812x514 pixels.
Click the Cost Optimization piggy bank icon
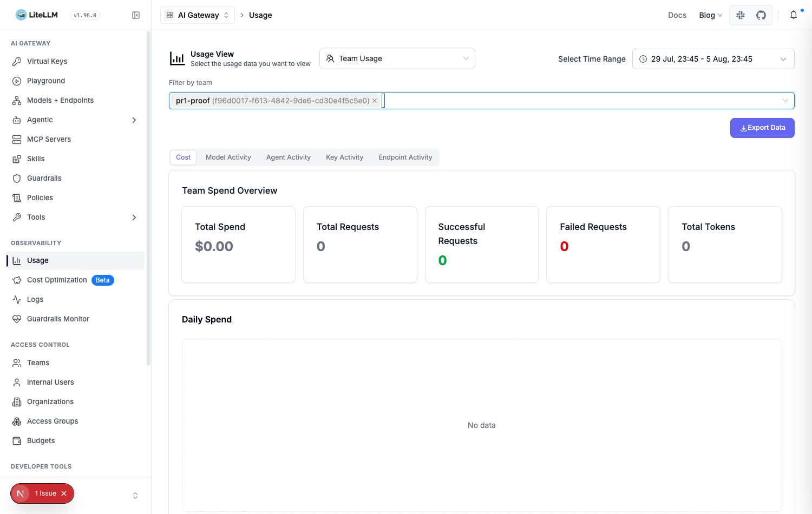[17, 280]
